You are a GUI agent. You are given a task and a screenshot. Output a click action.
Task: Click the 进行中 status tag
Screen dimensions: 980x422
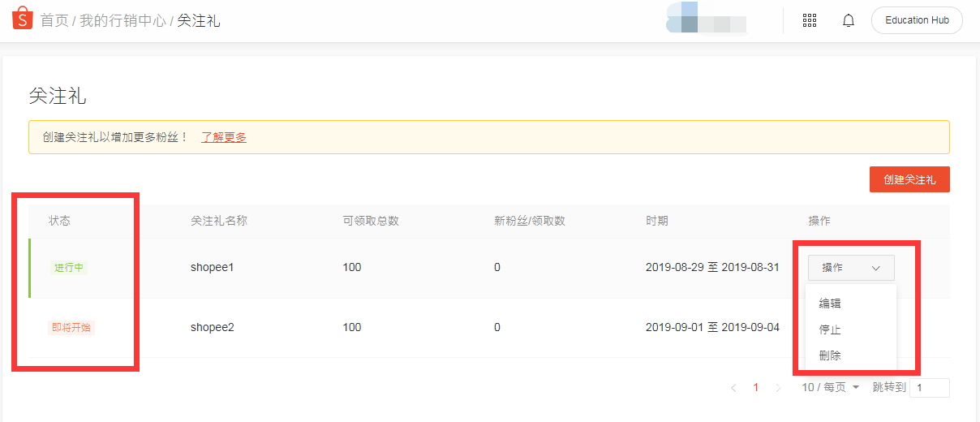(69, 268)
